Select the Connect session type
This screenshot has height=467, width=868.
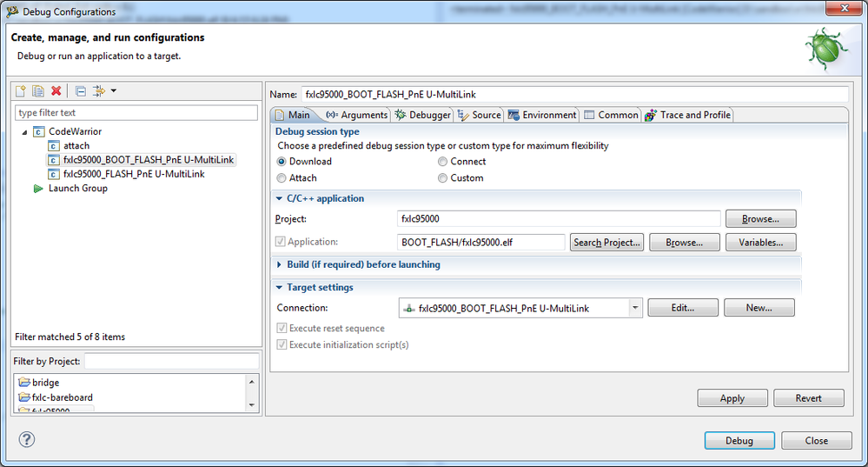[x=442, y=161]
